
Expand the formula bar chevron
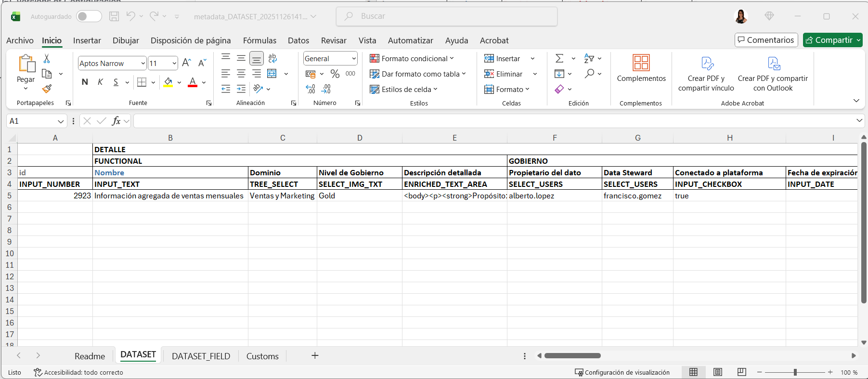coord(859,120)
